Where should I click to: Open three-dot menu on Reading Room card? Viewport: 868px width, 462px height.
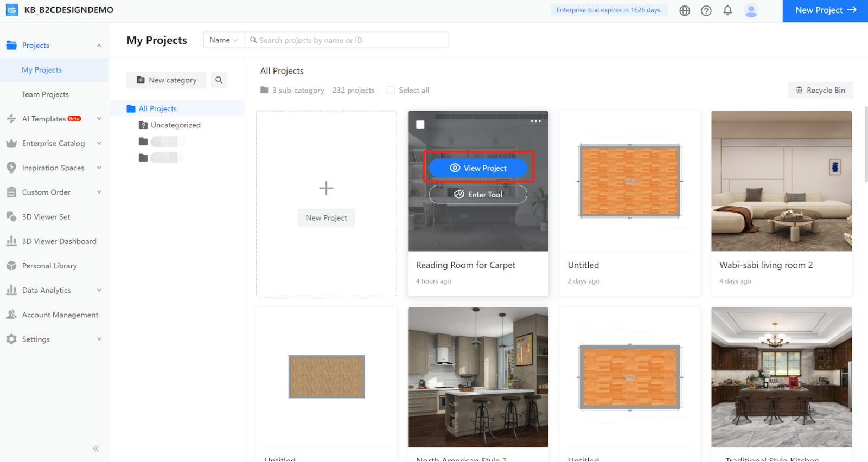[x=535, y=121]
